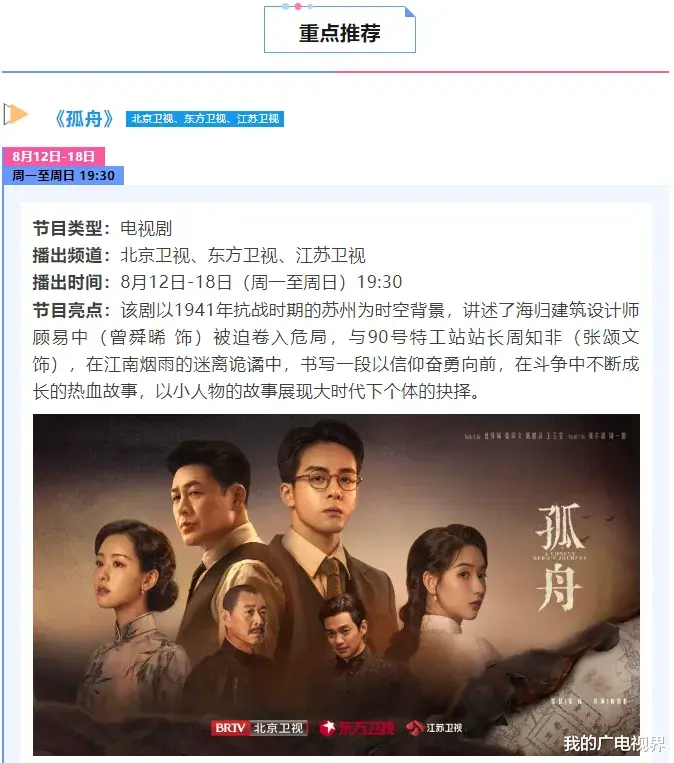Screen dimensions: 674x763
Task: Open the 《孤舟》 title link
Action: pos(84,119)
